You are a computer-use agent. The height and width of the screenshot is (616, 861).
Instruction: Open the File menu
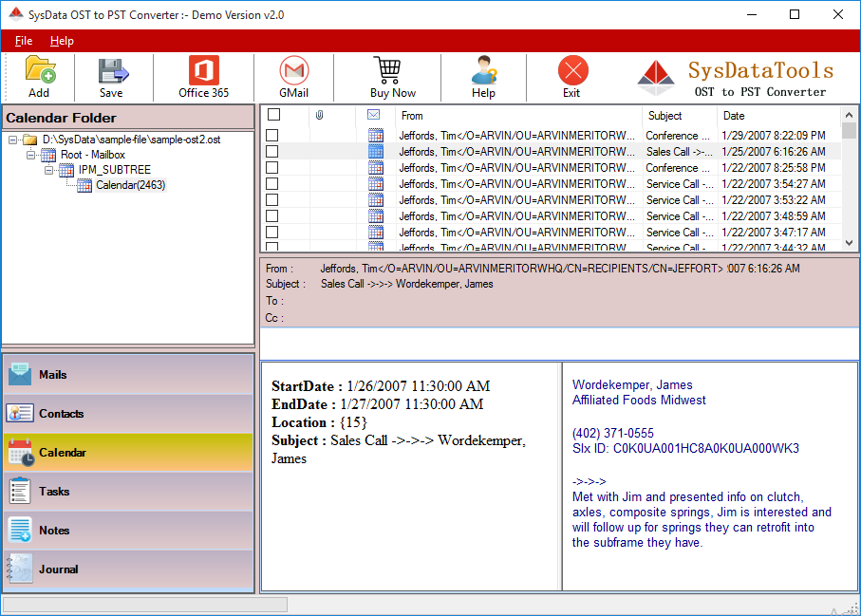tap(24, 41)
